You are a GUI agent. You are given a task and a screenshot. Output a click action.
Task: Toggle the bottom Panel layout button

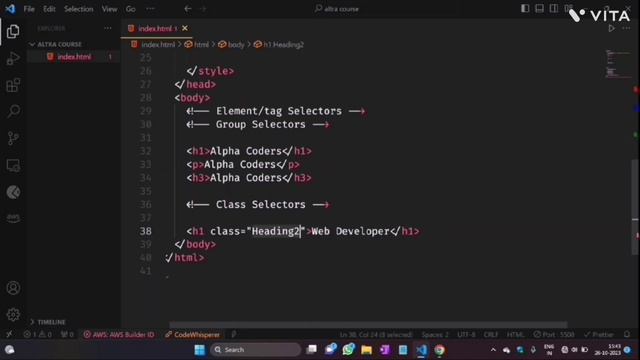(539, 9)
